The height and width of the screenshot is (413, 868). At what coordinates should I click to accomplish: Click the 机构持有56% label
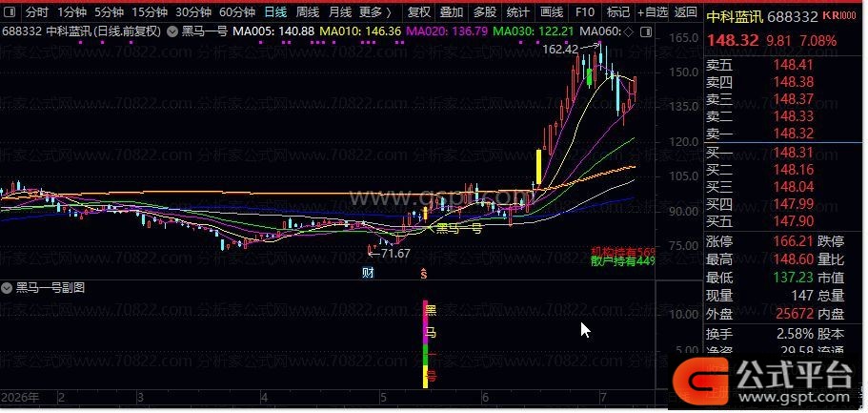(622, 252)
